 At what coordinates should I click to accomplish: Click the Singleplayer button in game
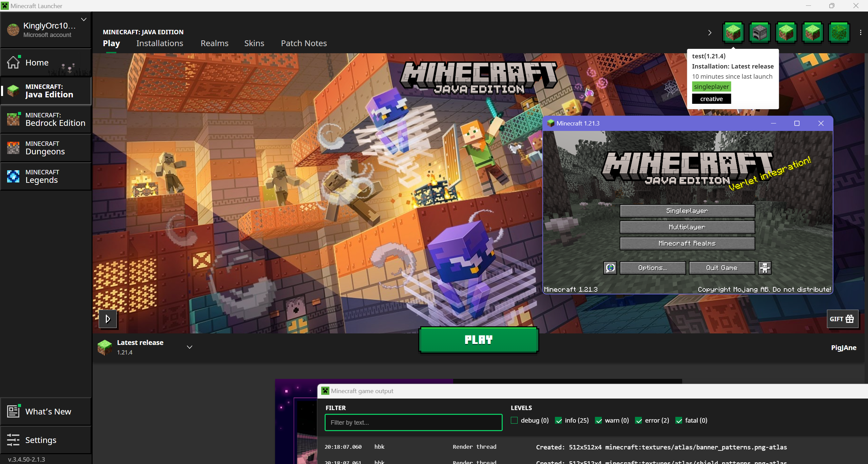(x=687, y=211)
